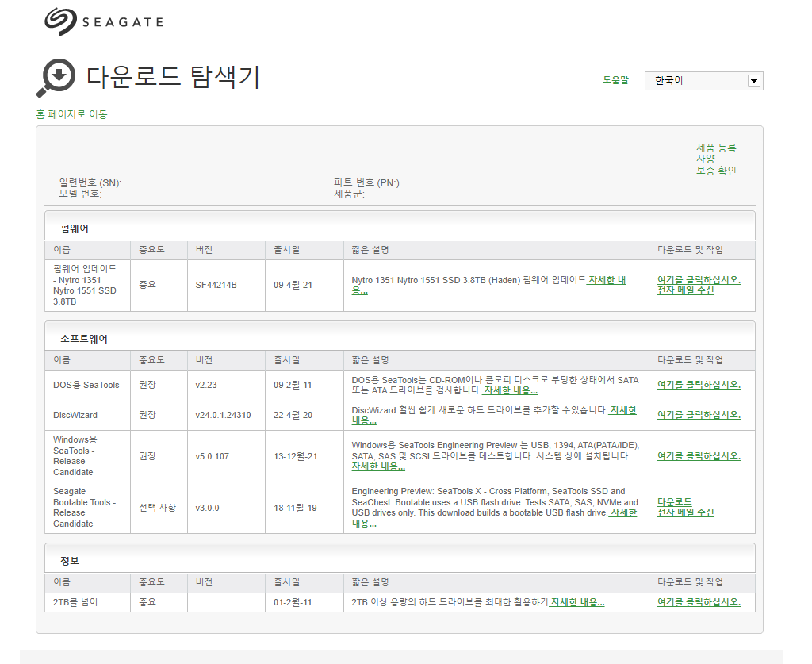Click the DOS용 SeaTools name cell
The width and height of the screenshot is (812, 664).
coord(86,386)
